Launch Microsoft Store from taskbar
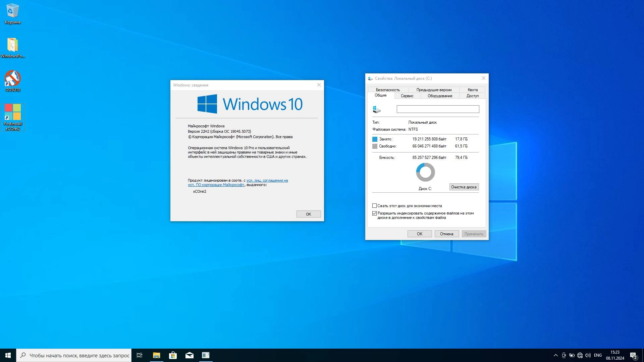Screen dimensions: 644x362 click(x=173, y=355)
